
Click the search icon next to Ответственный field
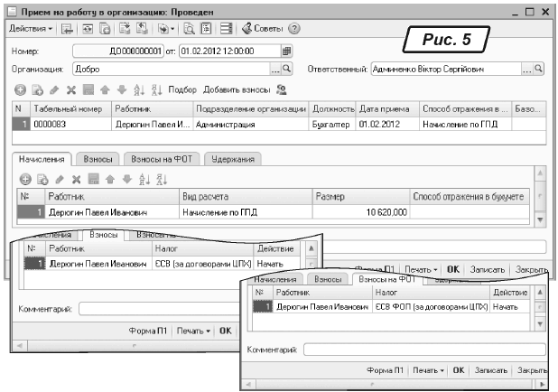coord(539,69)
